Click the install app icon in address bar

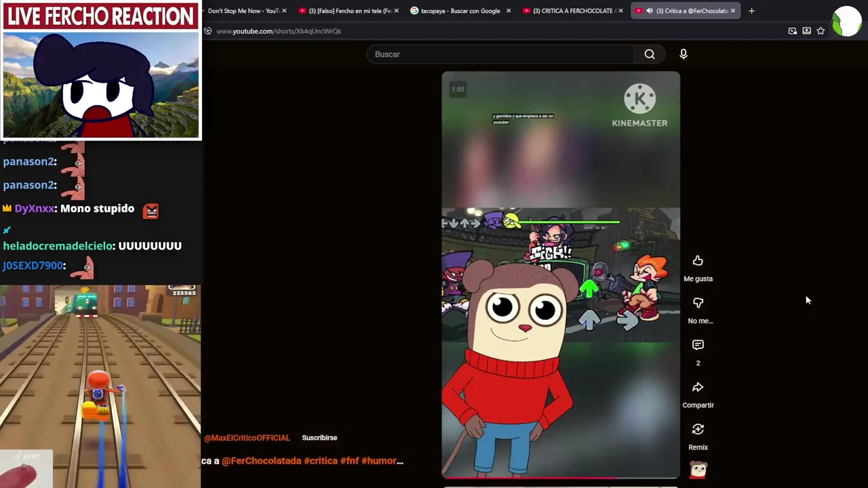tap(806, 31)
